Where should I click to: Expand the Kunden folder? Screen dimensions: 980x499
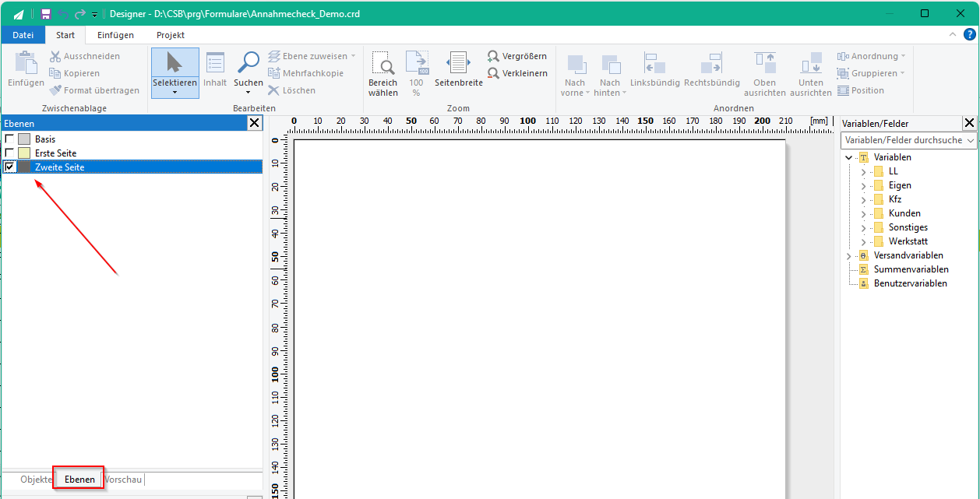pyautogui.click(x=863, y=213)
